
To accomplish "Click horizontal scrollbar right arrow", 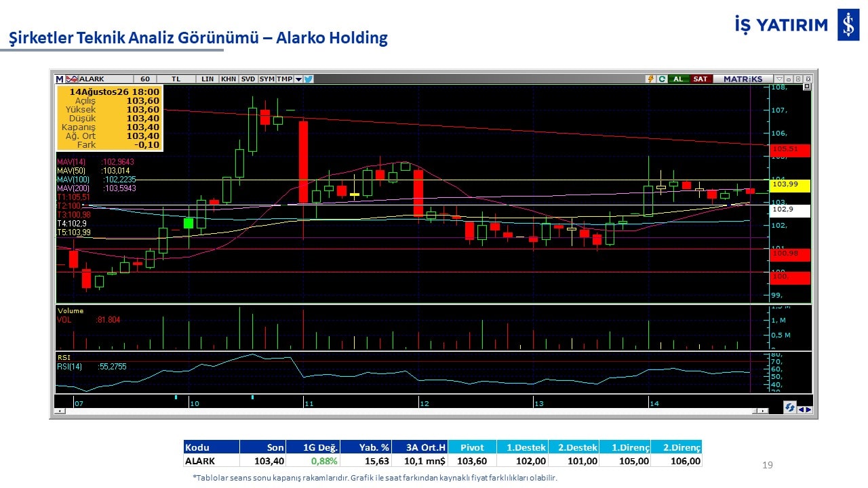I will tap(764, 411).
